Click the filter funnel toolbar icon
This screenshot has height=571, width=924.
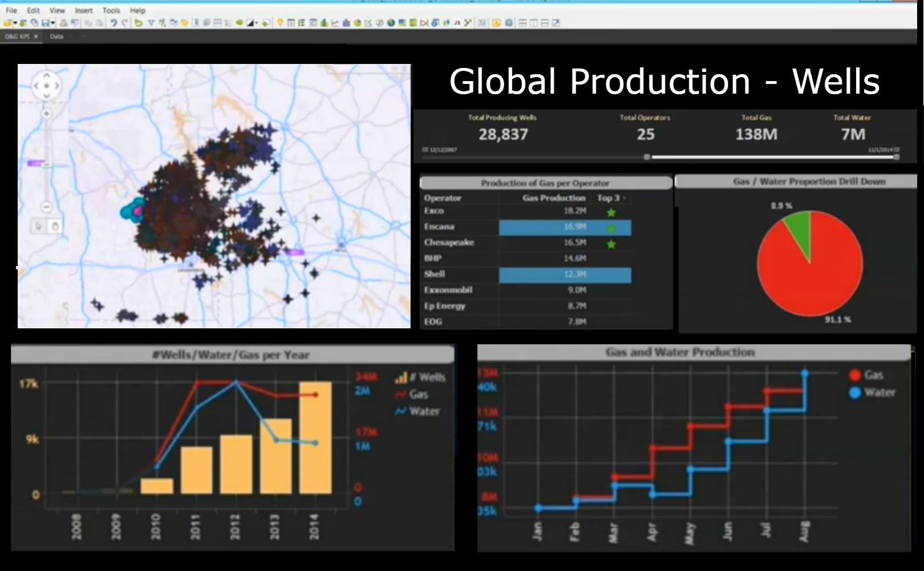[151, 23]
